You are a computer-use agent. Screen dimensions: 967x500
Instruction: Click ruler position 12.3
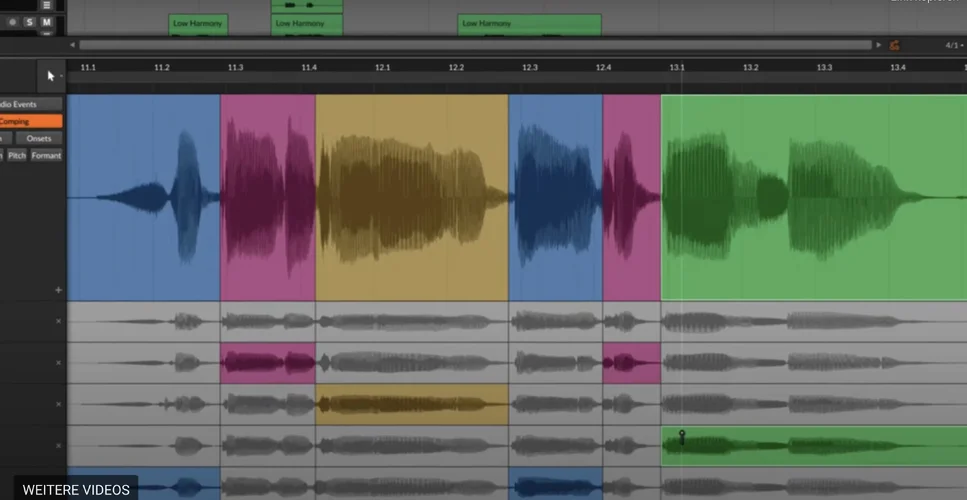coord(530,67)
